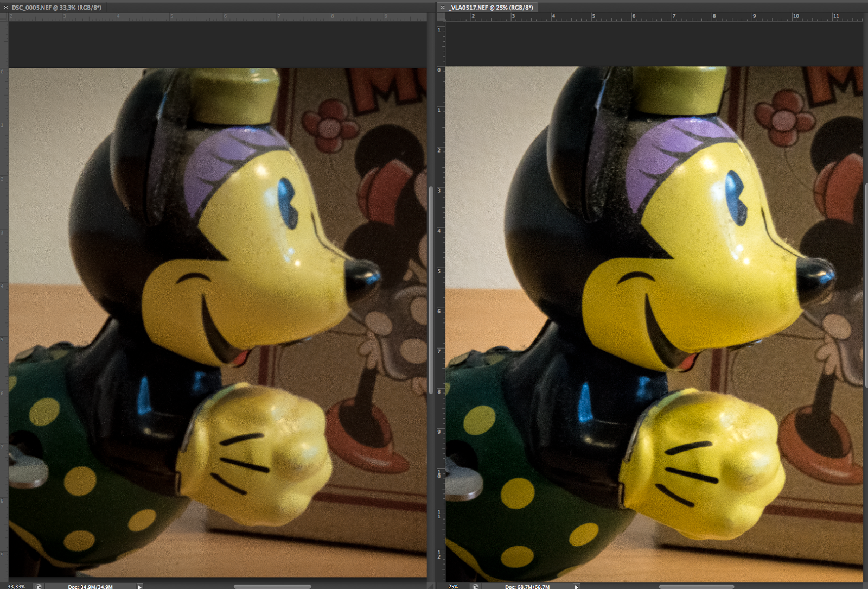Click the Doc: 68.7M/68.7M status text
Viewport: 868px width, 589px height.
(x=527, y=586)
